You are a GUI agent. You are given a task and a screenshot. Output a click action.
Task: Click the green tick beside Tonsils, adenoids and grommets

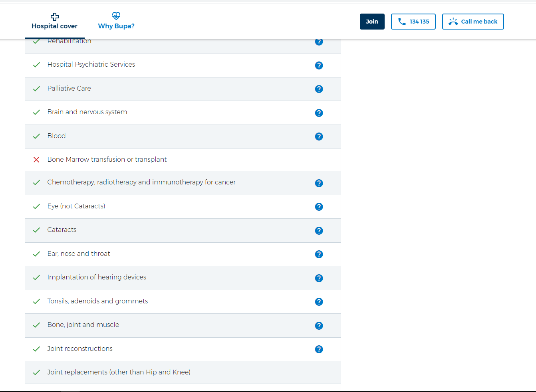pos(36,301)
